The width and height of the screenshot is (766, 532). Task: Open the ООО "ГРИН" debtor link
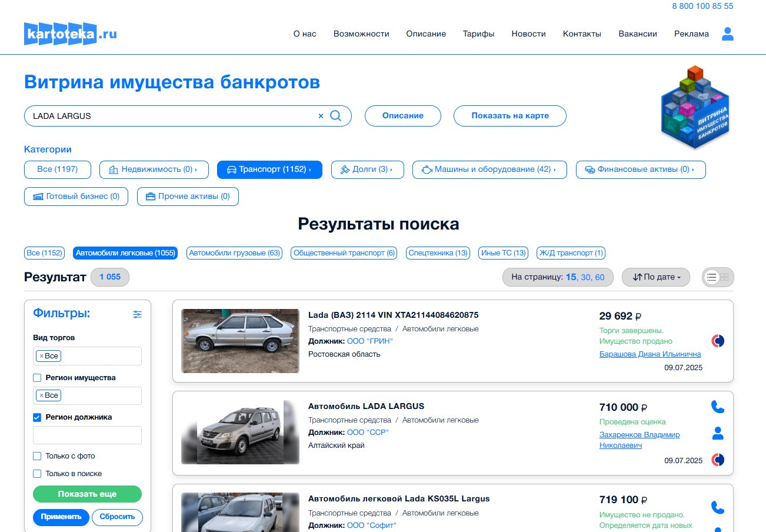click(369, 341)
